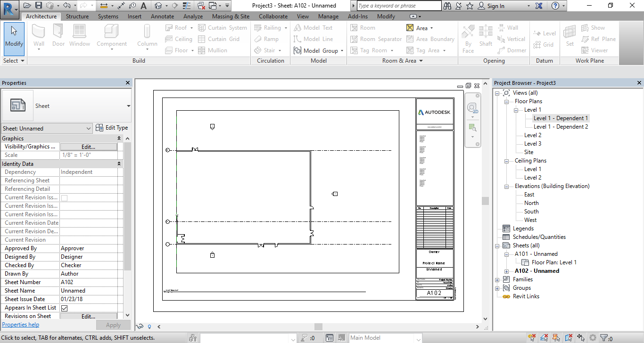The height and width of the screenshot is (343, 644).
Task: Click Edit Type button in Properties
Action: [x=112, y=128]
